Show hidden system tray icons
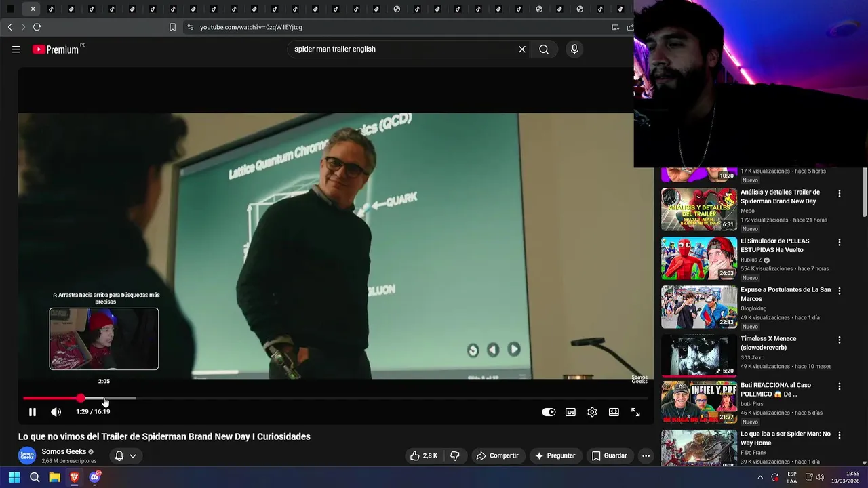Screen dimensions: 868x488 (759, 477)
